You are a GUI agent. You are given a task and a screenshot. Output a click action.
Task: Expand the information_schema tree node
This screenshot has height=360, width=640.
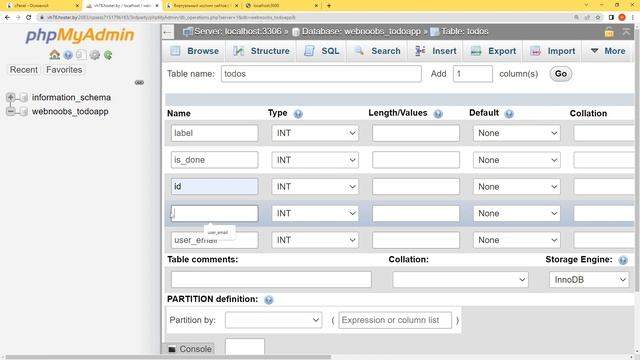pos(11,97)
